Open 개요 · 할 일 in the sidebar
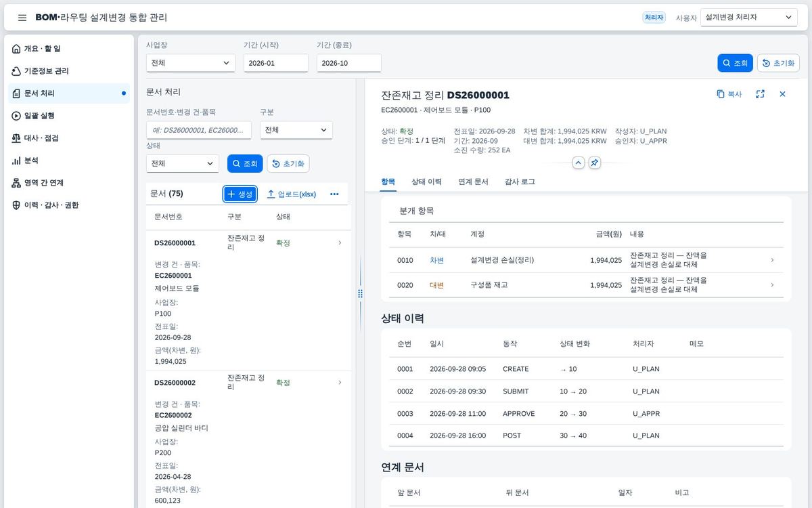The height and width of the screenshot is (508, 812). [68, 49]
